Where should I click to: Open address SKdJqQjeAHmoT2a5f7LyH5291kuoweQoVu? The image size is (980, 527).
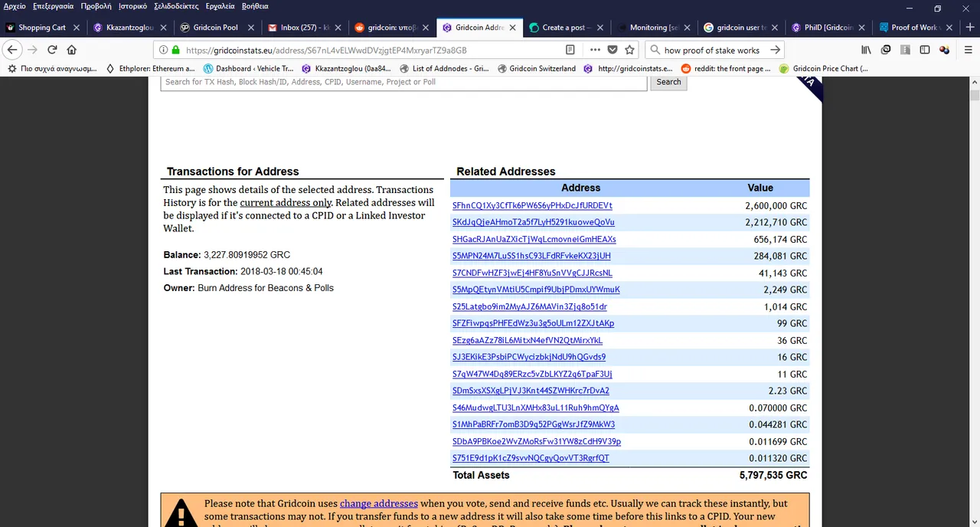pyautogui.click(x=534, y=222)
